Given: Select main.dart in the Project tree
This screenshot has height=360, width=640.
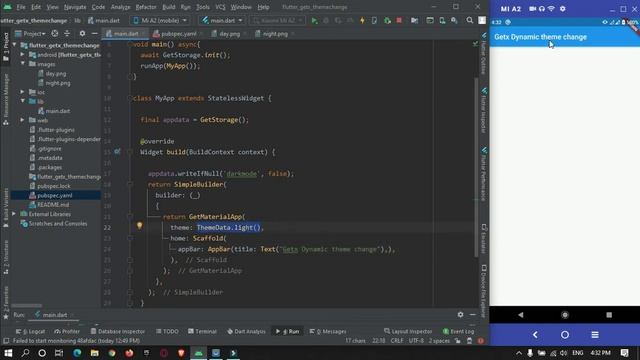Looking at the screenshot, I should pyautogui.click(x=54, y=111).
